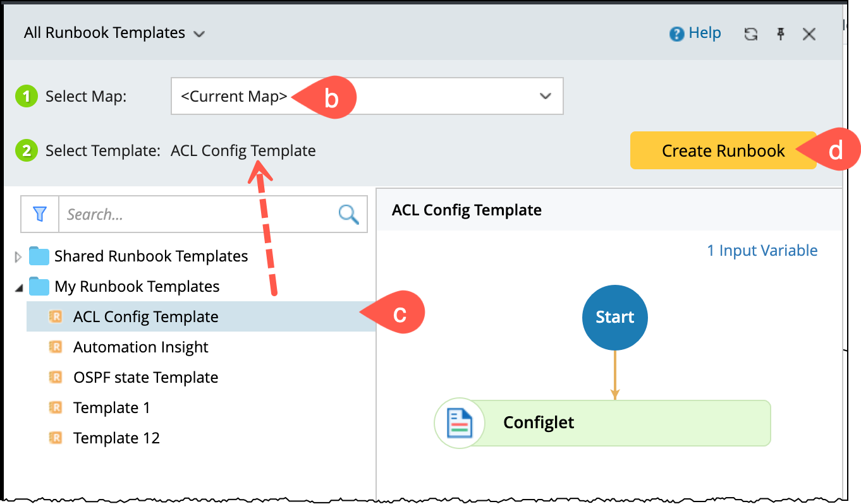Click the pin panel icon

781,34
